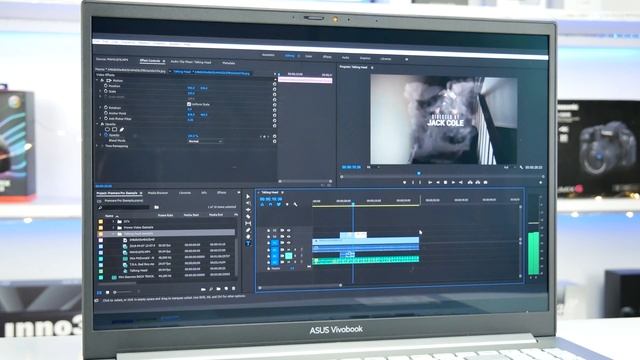The image size is (640, 360).
Task: Toggle Scale animation stopwatch
Action: pos(106,91)
